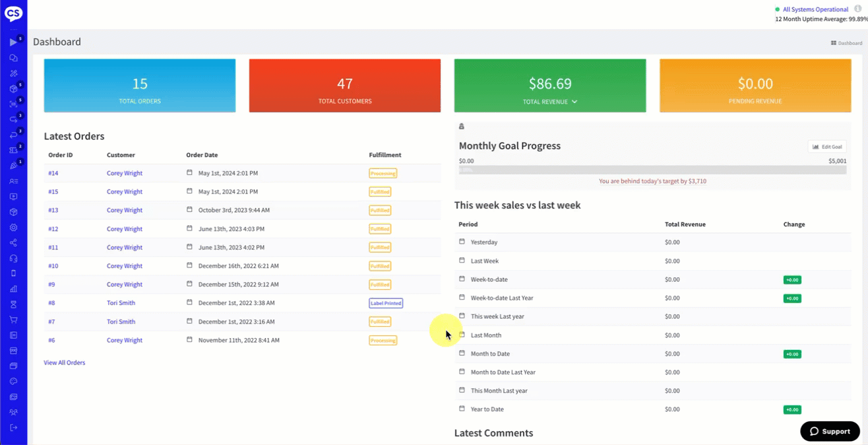Screen dimensions: 868x445
Task: Click the Monthly Goal progress bar
Action: (x=652, y=170)
